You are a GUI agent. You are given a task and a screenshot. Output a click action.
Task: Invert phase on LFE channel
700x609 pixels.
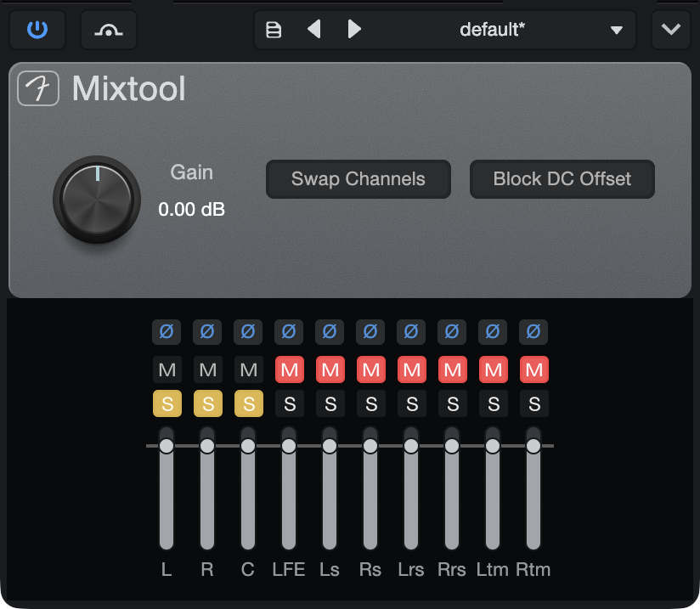[x=289, y=332]
